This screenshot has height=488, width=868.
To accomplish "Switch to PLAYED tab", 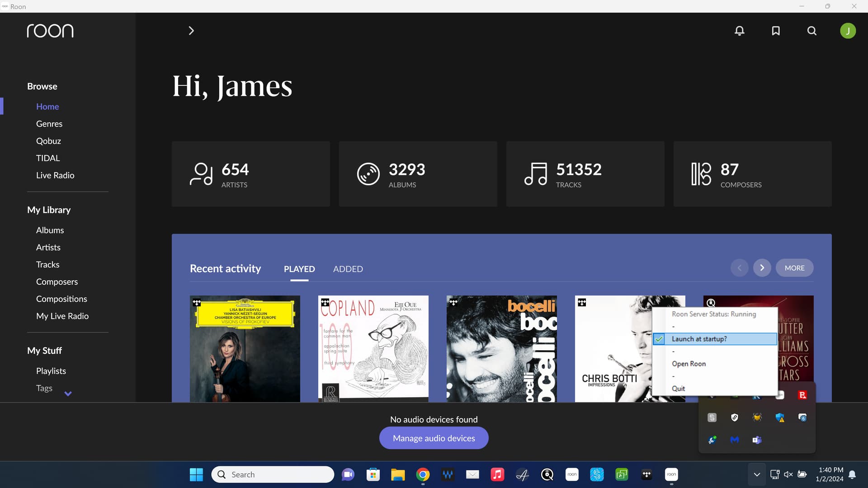I will click(x=299, y=269).
